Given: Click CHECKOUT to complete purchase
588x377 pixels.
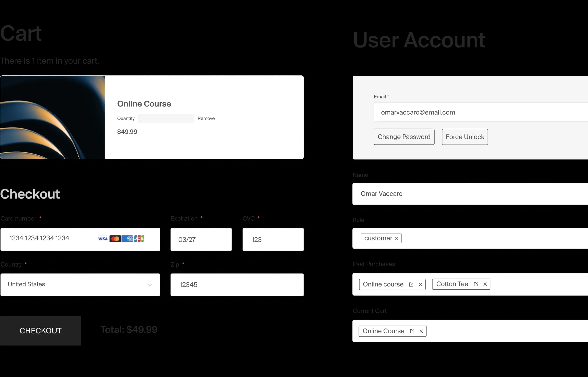Looking at the screenshot, I should coord(40,331).
